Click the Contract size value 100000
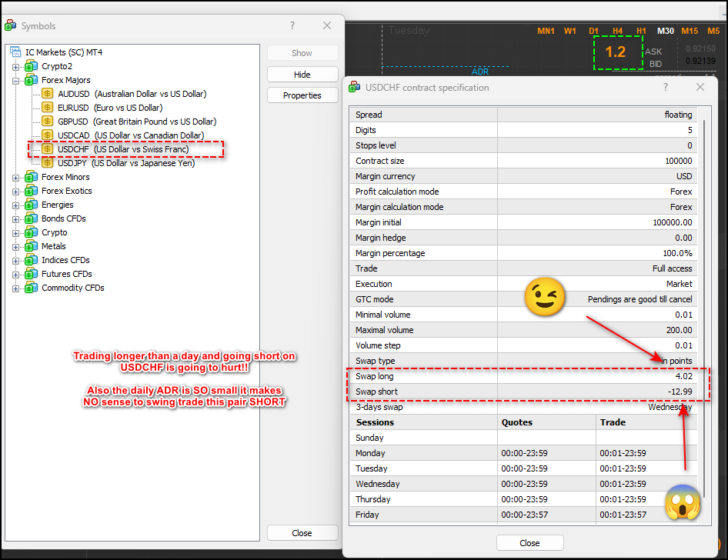The width and height of the screenshot is (728, 560). pyautogui.click(x=679, y=161)
